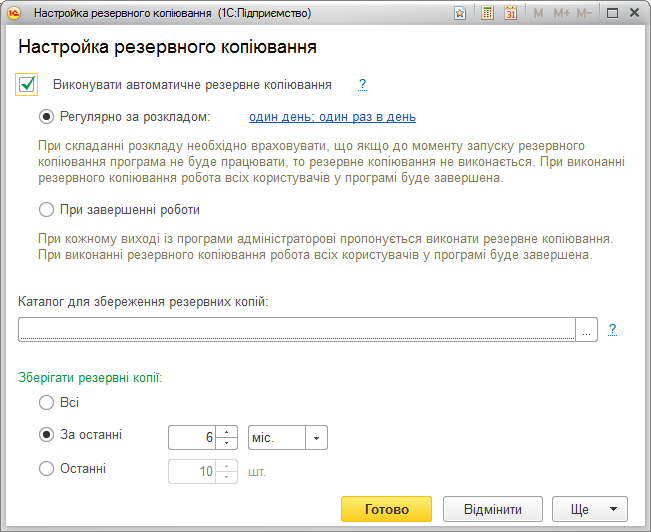This screenshot has width=651, height=532.
Task: Open the 'міс.' period unit dropdown
Action: 316,438
